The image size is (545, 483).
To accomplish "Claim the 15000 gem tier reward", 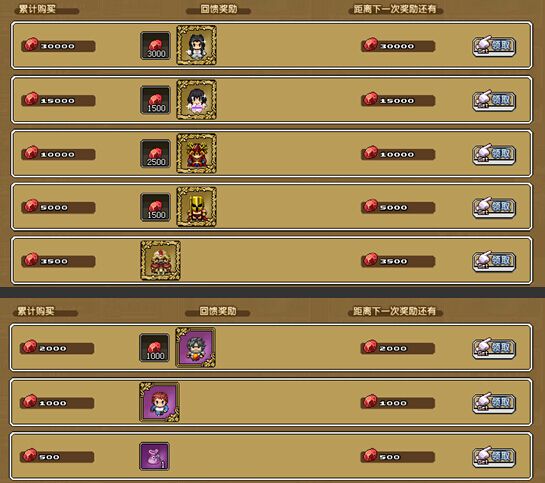I will 494,101.
